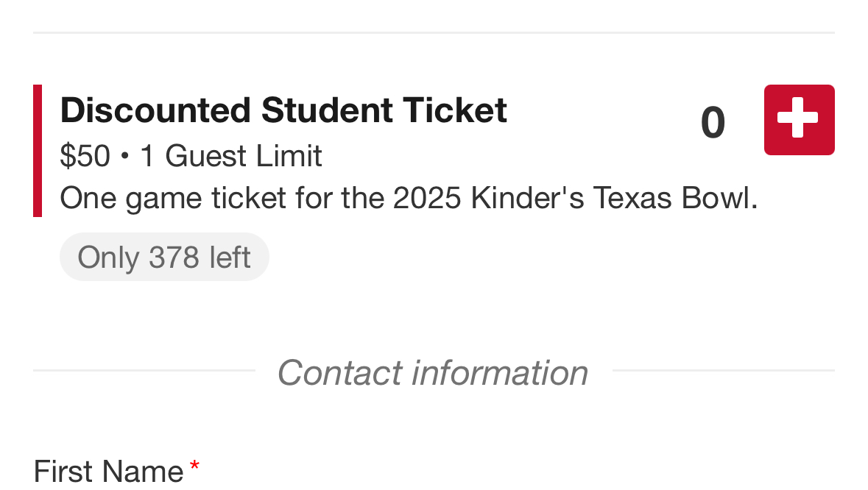Select the Discounted Student Ticket title
Screen dimensions: 868x490
[283, 110]
